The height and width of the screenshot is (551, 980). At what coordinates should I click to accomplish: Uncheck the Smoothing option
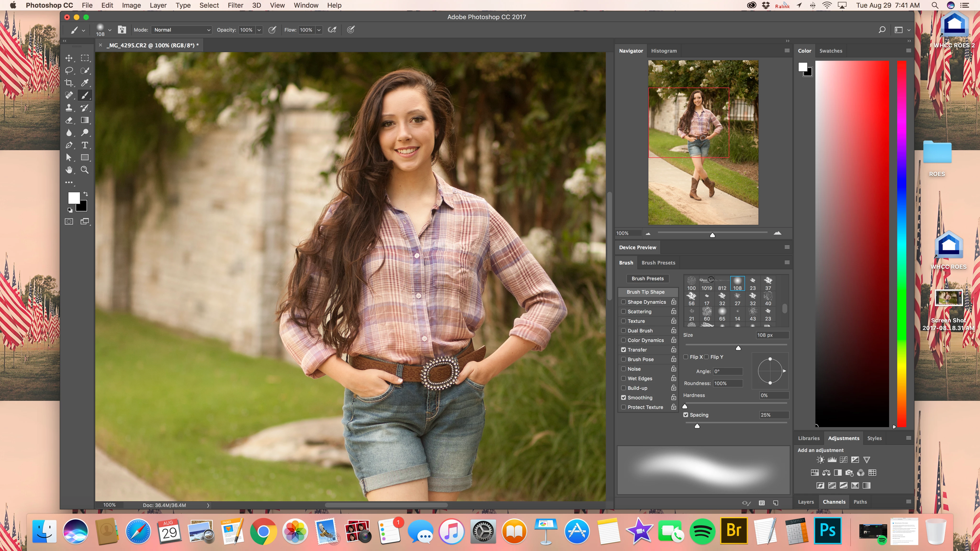coord(624,397)
